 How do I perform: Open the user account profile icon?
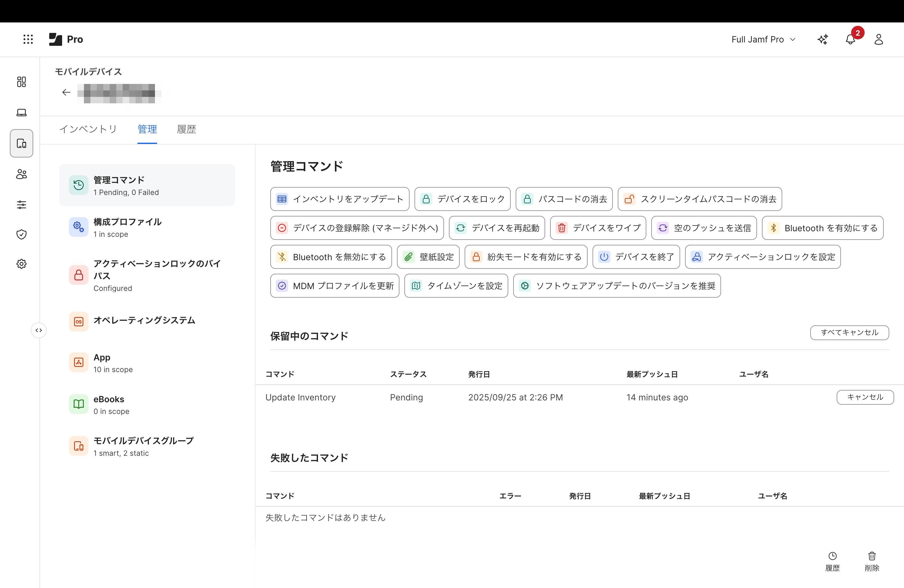(878, 39)
